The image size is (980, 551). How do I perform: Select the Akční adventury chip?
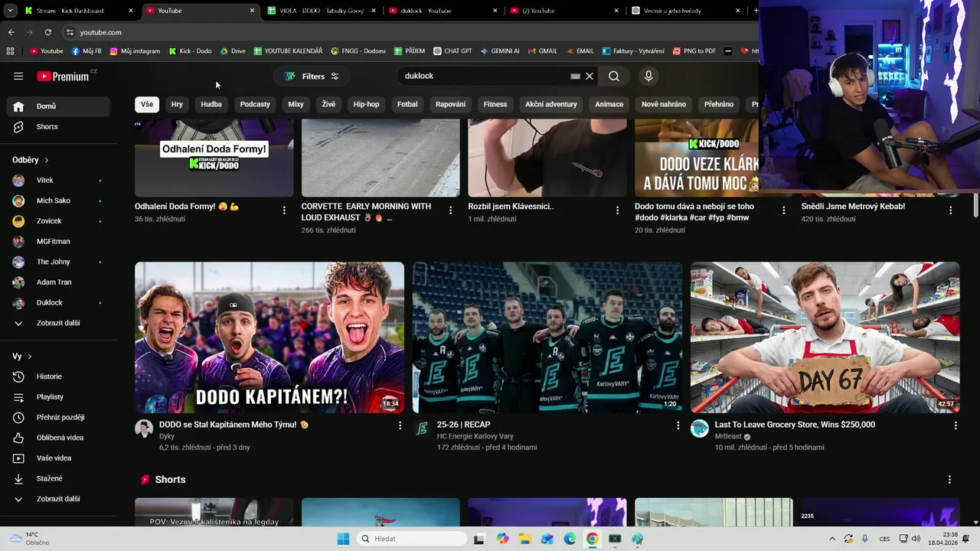point(551,104)
